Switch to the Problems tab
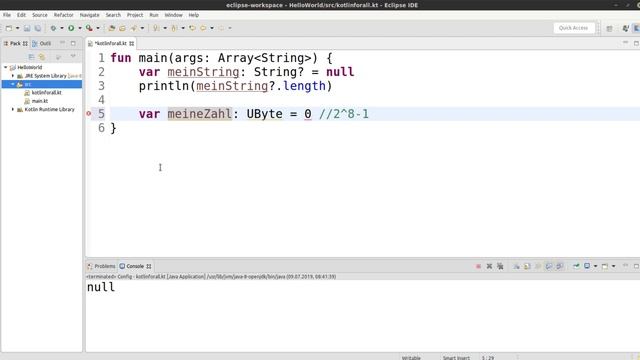640x360 pixels. [x=101, y=266]
